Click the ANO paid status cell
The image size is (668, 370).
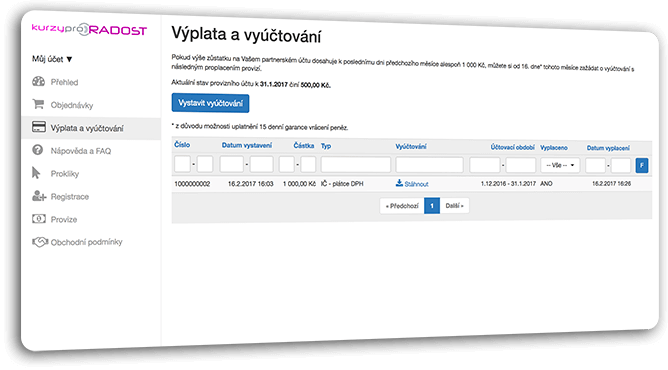pyautogui.click(x=546, y=184)
